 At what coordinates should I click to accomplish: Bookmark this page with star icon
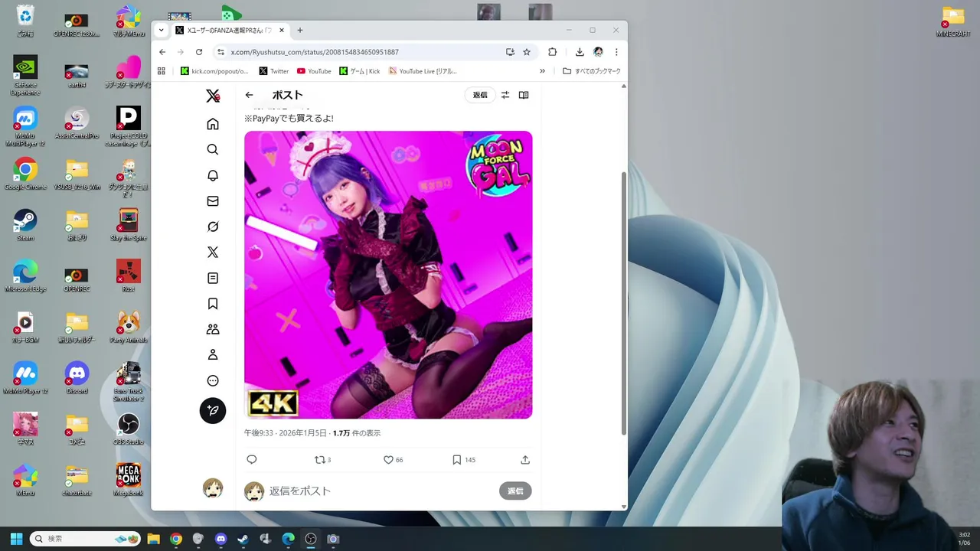(x=527, y=52)
